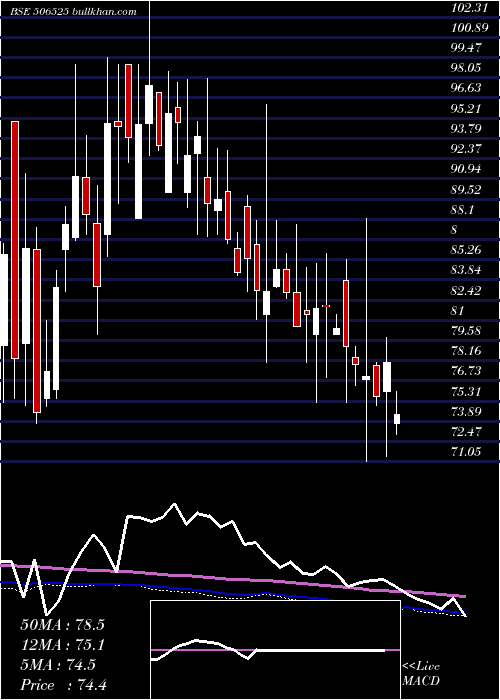Click the 75.31 price axis label
This screenshot has height=700, width=500.
[467, 392]
